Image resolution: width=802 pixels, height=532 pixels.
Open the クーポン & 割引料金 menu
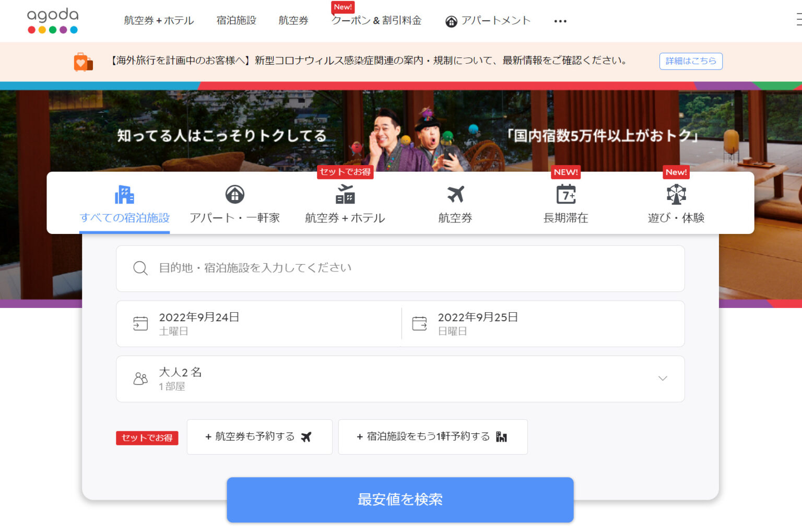[377, 21]
